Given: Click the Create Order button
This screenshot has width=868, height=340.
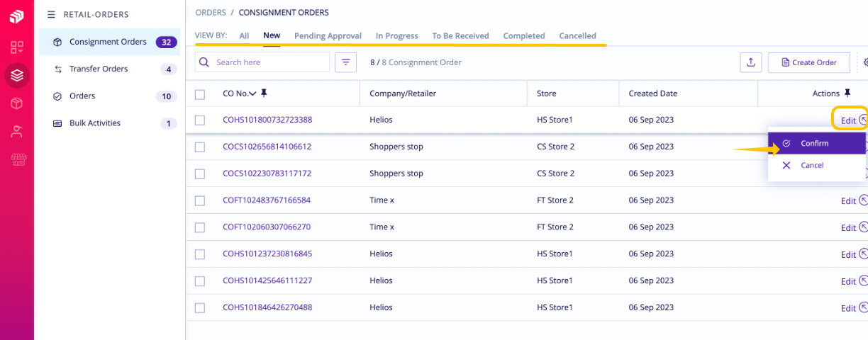Looking at the screenshot, I should point(809,62).
